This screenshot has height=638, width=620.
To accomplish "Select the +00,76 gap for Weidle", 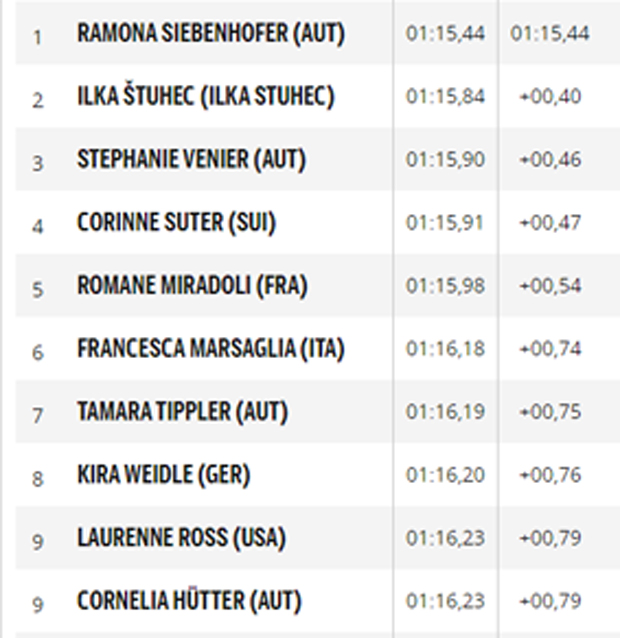I will (550, 475).
